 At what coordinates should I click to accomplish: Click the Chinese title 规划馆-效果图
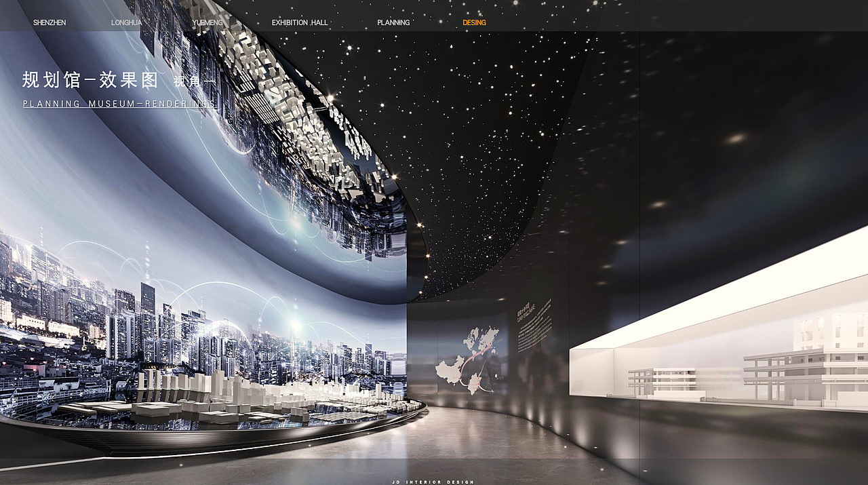click(90, 80)
